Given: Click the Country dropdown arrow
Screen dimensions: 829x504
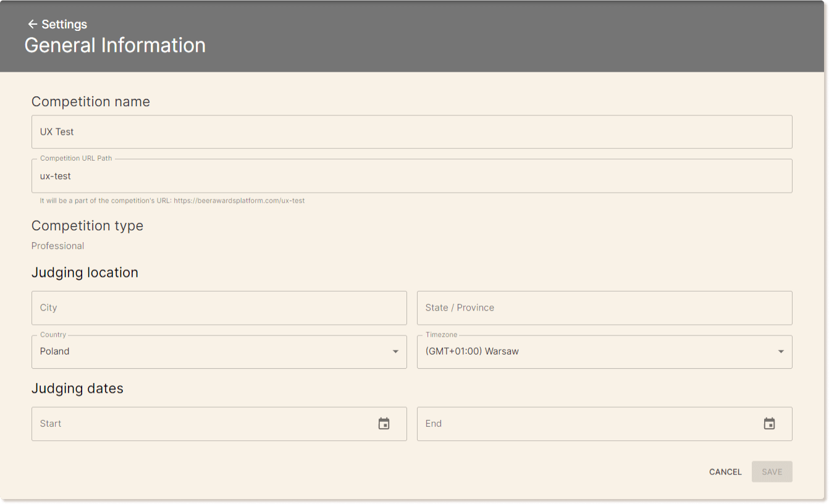Looking at the screenshot, I should point(395,351).
